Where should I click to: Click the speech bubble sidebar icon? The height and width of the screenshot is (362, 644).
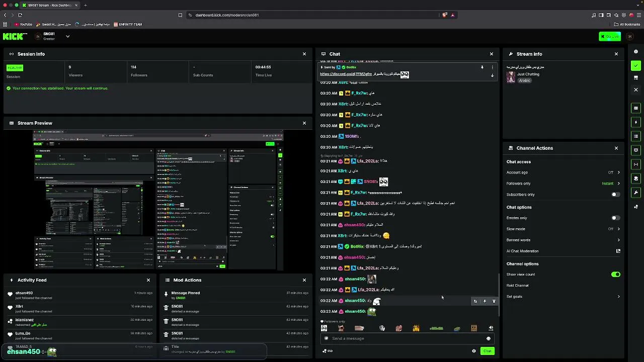636,150
